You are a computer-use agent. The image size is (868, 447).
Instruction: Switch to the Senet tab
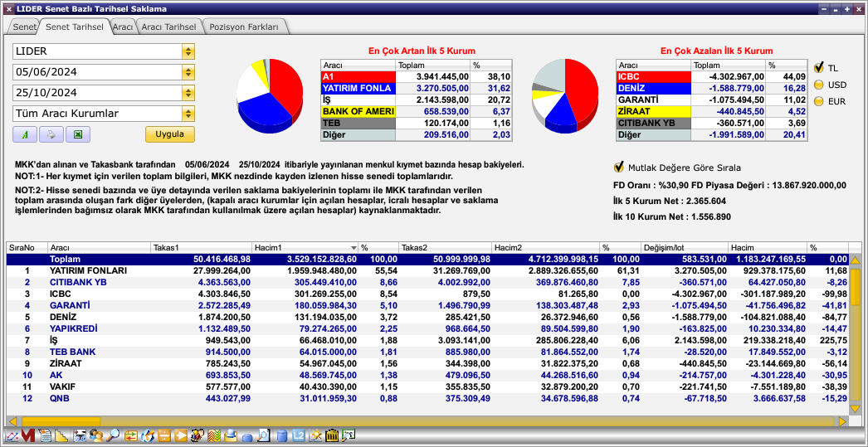coord(24,27)
